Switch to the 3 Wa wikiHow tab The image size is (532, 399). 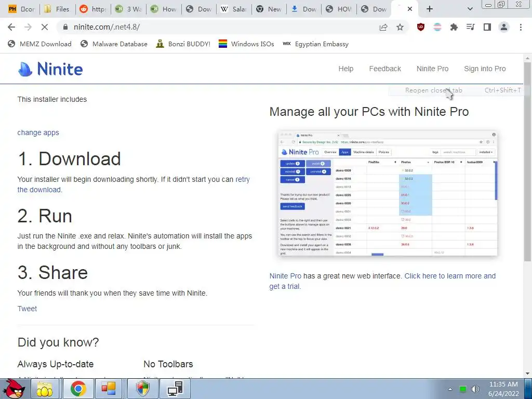pyautogui.click(x=129, y=9)
